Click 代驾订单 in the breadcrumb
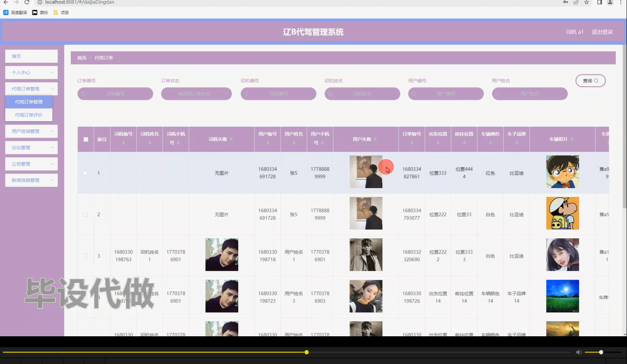The image size is (627, 364). pyautogui.click(x=104, y=58)
